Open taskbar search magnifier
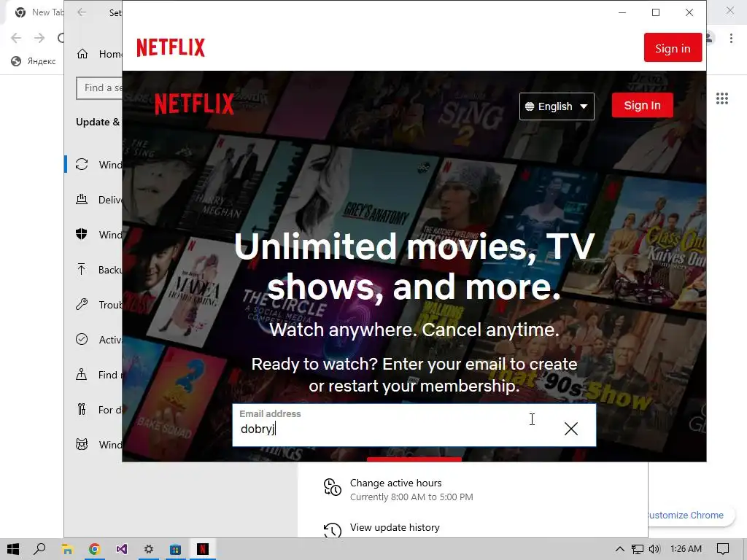The image size is (747, 560). (39, 549)
